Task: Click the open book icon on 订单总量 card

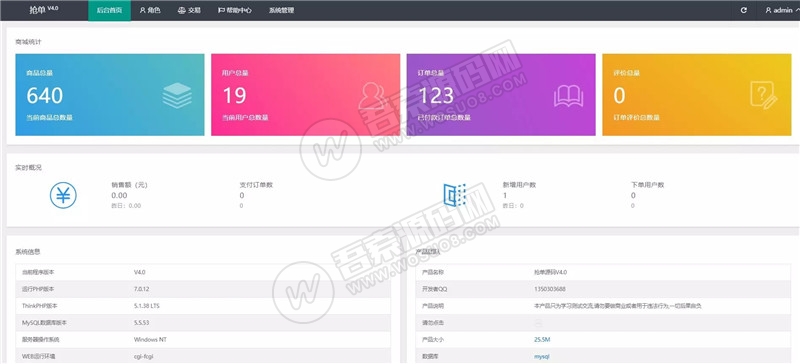Action: pyautogui.click(x=568, y=96)
